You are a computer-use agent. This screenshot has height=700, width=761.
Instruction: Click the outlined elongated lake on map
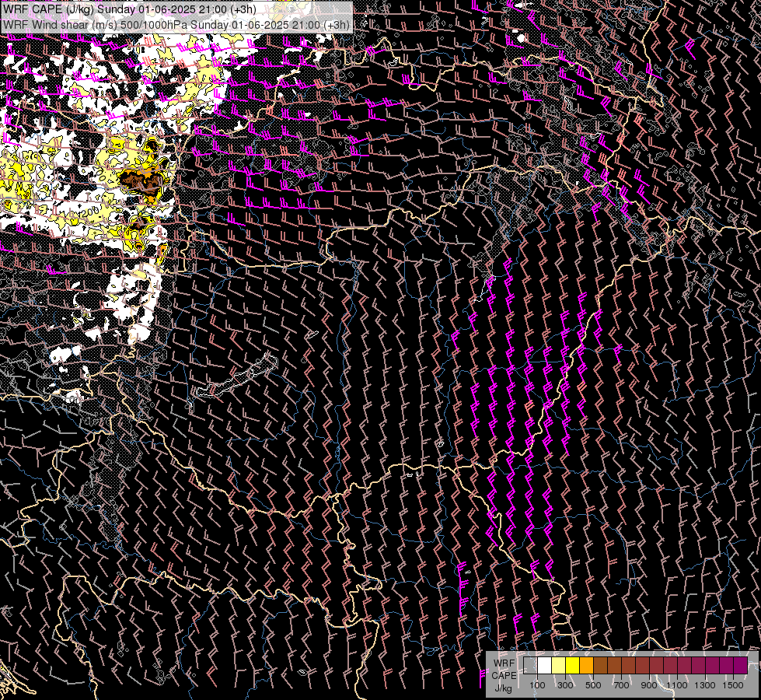237,376
